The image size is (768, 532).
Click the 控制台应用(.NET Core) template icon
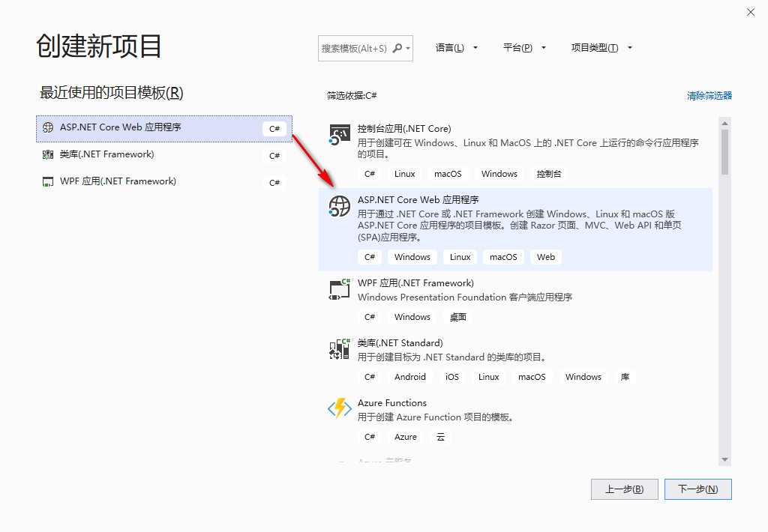[339, 136]
